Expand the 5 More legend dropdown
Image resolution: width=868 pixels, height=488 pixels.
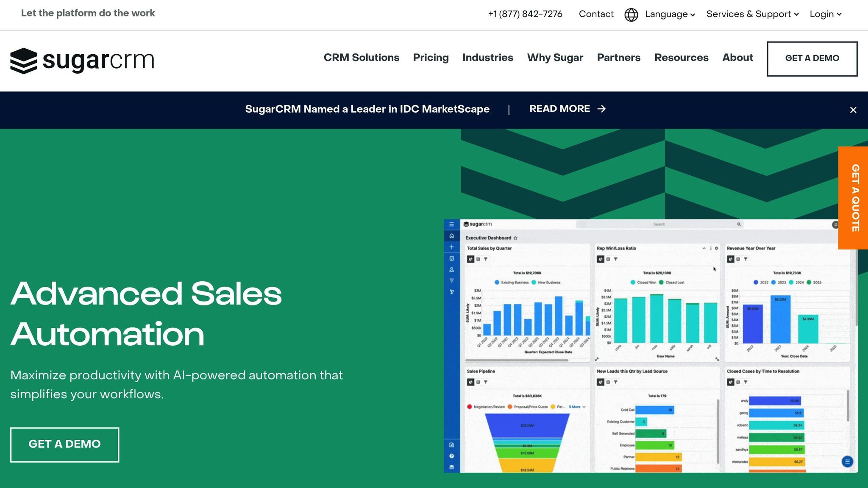577,407
